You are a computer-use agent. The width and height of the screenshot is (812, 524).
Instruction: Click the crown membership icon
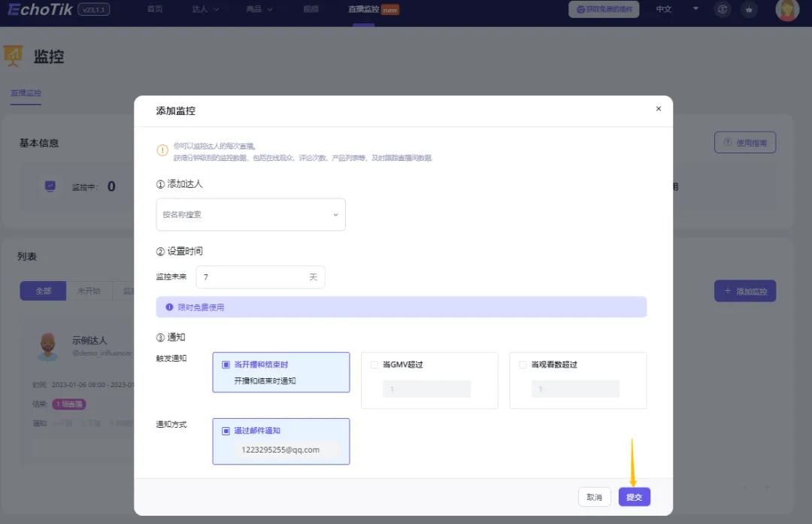click(749, 9)
